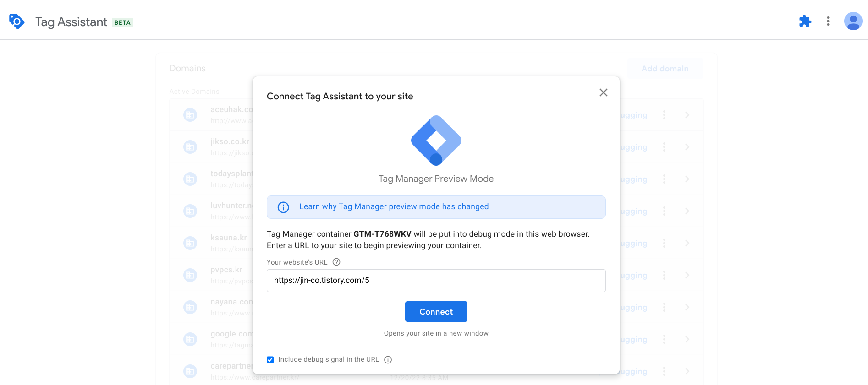Expand the google.com row chevron
This screenshot has height=385, width=868.
(687, 339)
